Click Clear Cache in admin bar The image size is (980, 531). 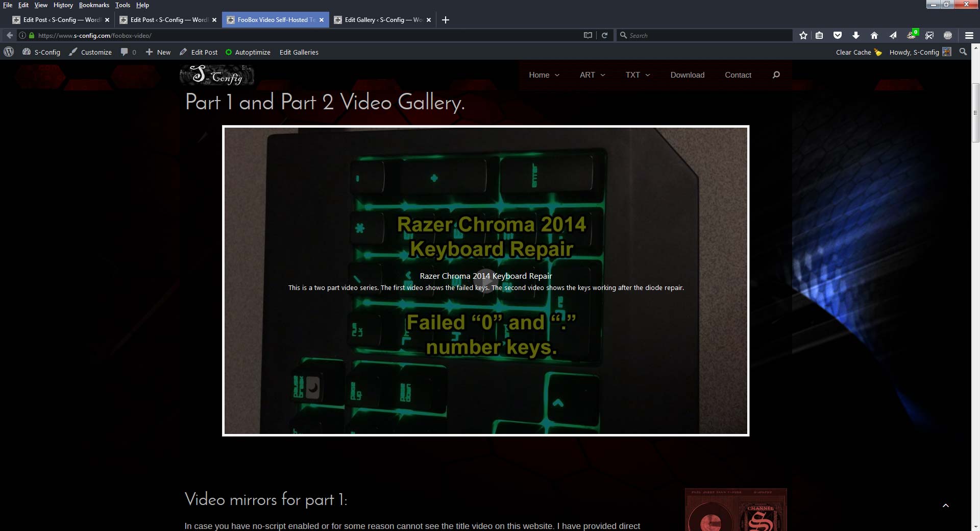click(x=859, y=52)
